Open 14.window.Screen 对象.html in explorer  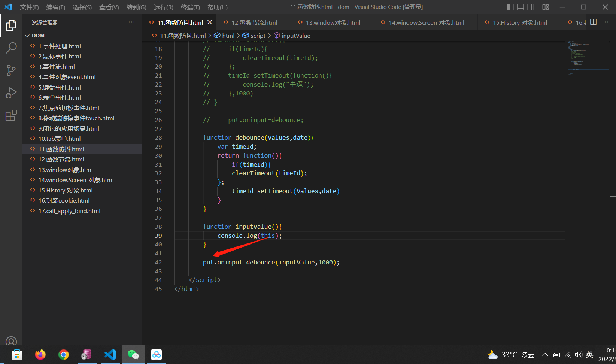click(82, 180)
